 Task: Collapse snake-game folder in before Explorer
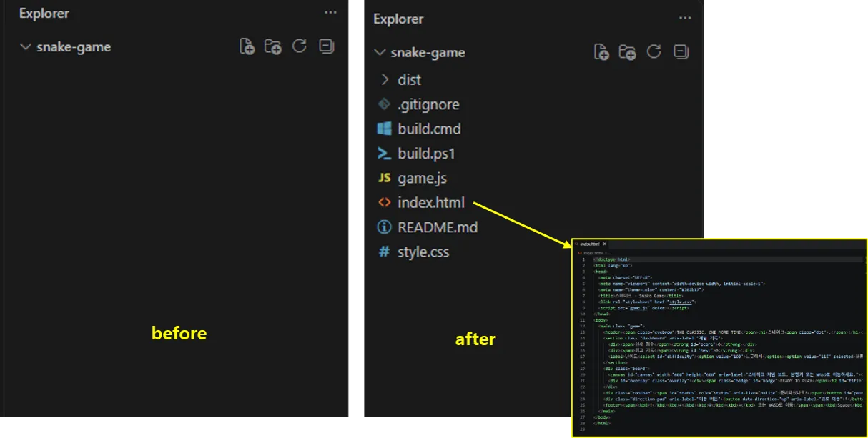click(x=26, y=47)
